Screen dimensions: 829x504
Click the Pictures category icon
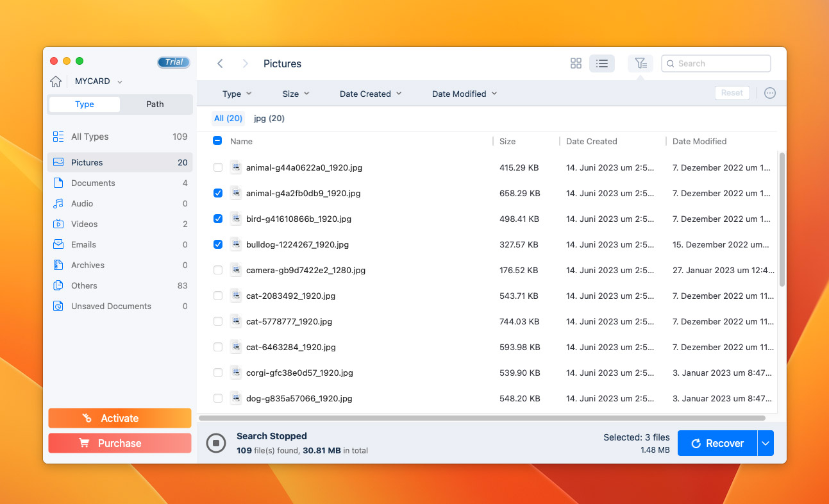point(58,162)
